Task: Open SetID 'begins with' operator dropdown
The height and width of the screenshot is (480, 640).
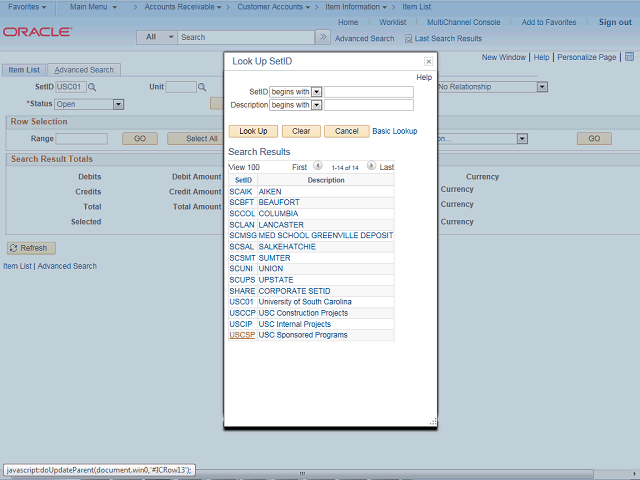Action: click(x=316, y=92)
